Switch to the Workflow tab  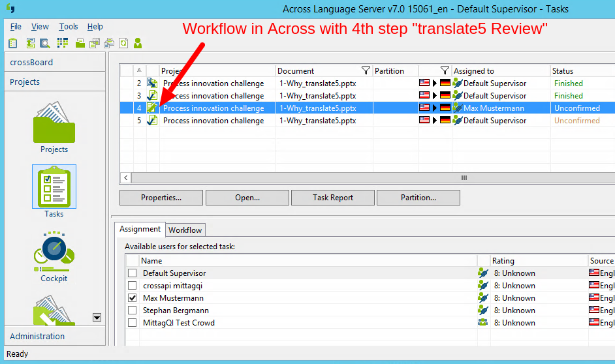tap(185, 230)
